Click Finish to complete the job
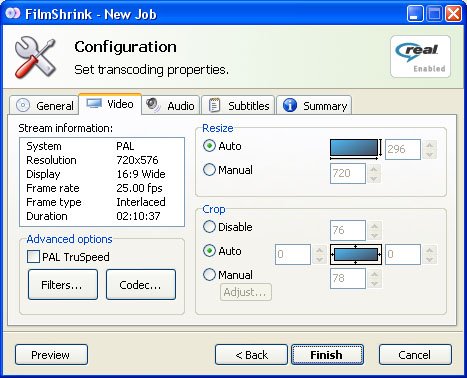This screenshot has height=378, width=467. (327, 355)
